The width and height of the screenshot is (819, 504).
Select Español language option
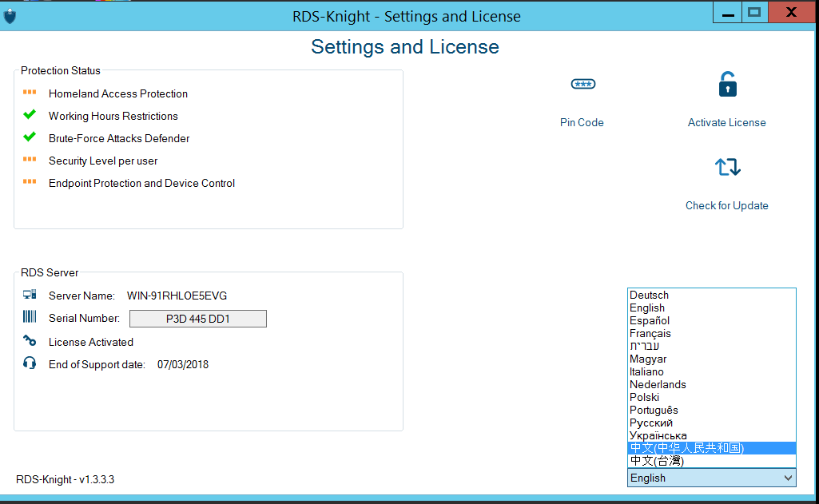[649, 321]
